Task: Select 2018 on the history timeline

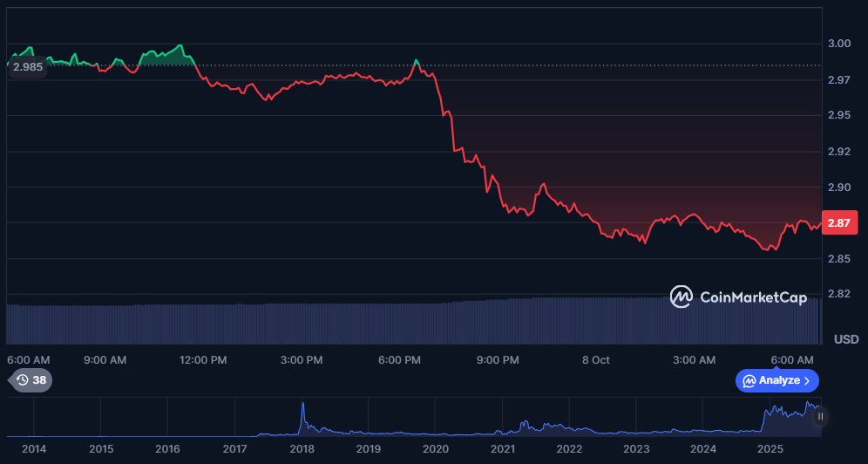Action: pos(302,448)
